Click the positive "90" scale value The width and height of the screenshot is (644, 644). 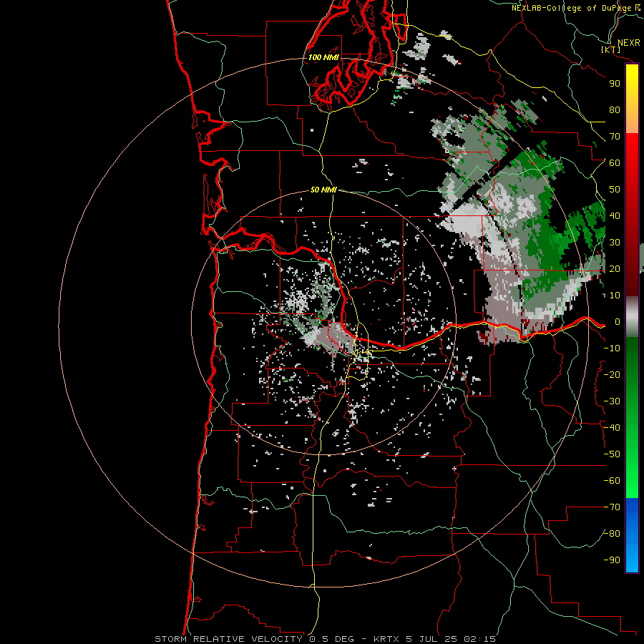[615, 84]
